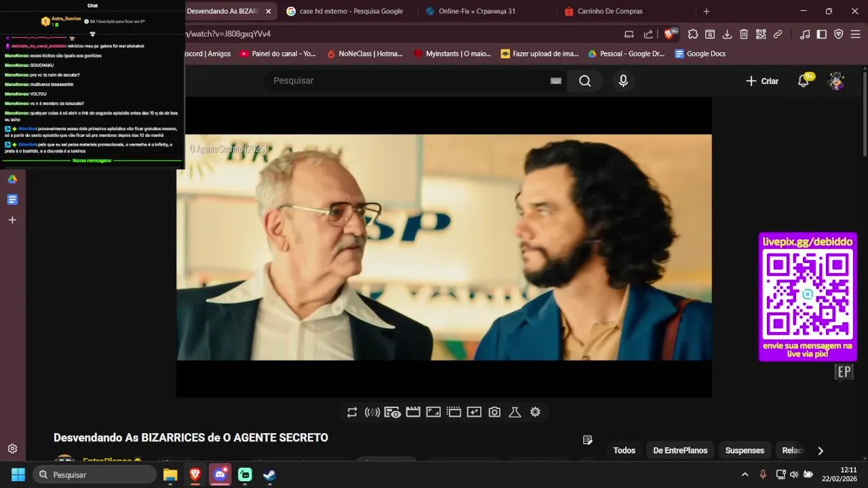The height and width of the screenshot is (488, 868).
Task: Open Steam from the taskbar
Action: point(270,474)
